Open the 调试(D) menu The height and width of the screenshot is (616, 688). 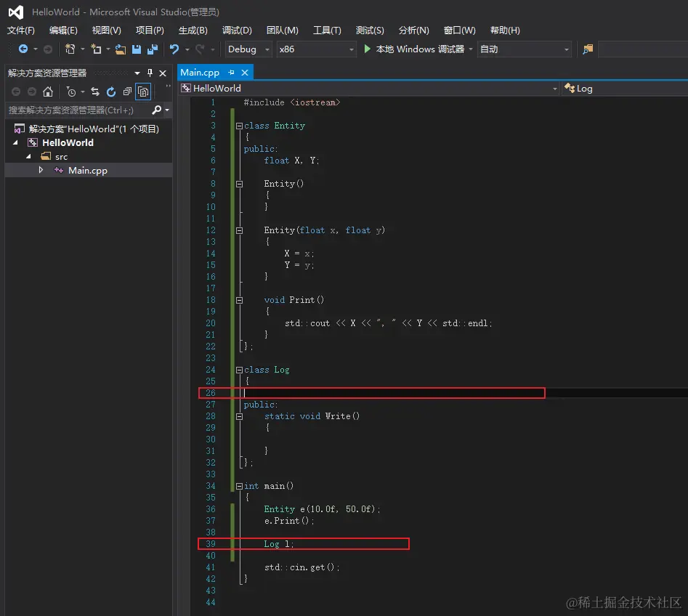point(237,30)
